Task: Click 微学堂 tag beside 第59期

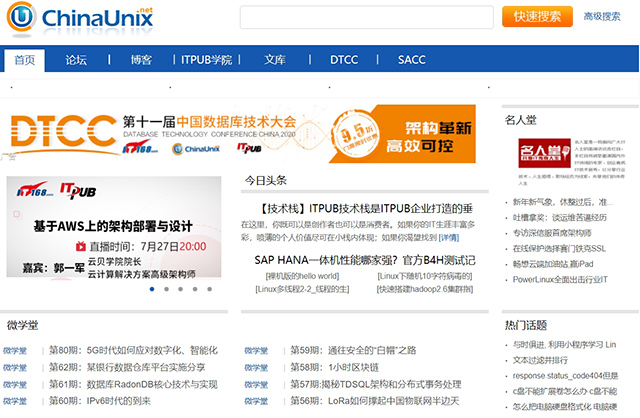Action: [x=256, y=351]
